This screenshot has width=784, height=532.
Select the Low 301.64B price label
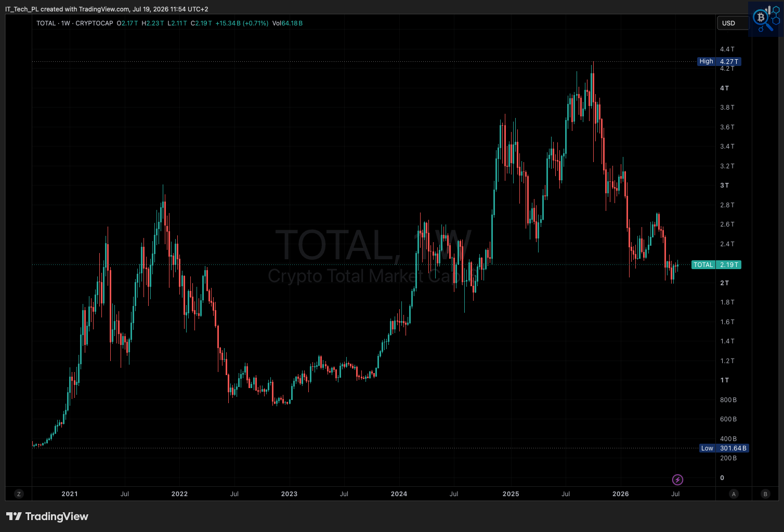pyautogui.click(x=724, y=448)
